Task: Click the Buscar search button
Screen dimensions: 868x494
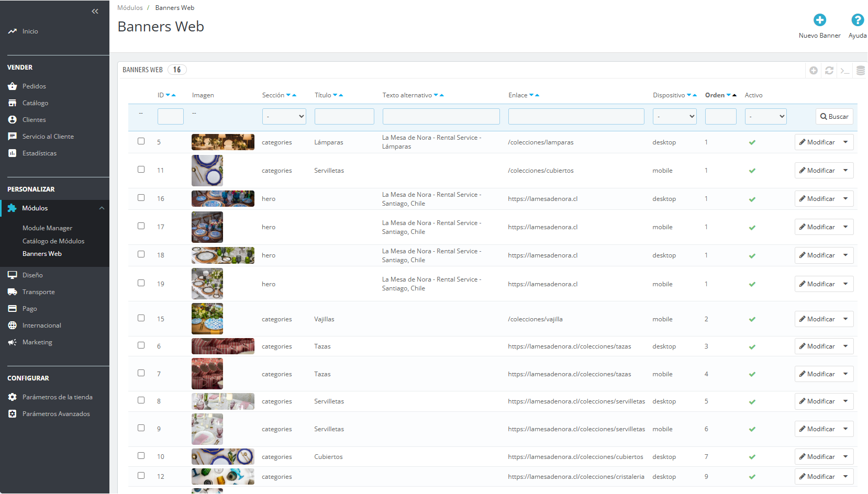Action: pos(834,117)
